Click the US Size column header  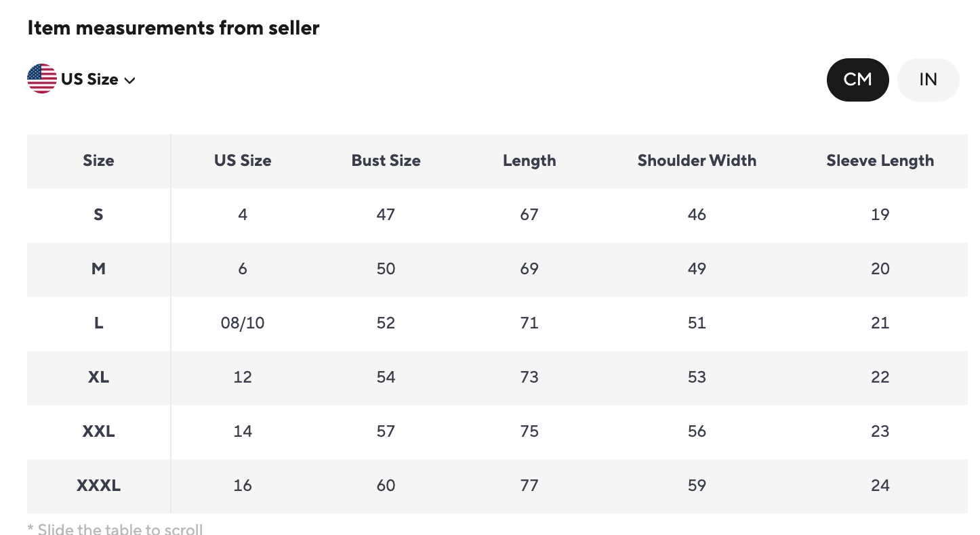(243, 160)
